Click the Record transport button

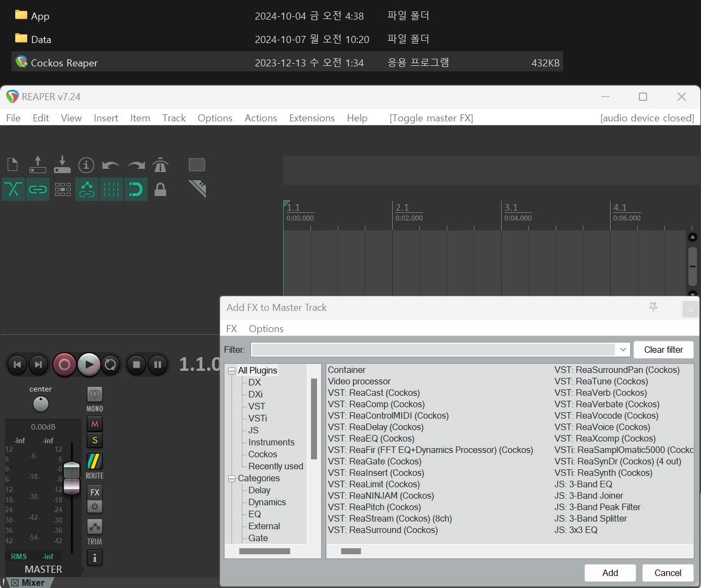click(x=64, y=364)
